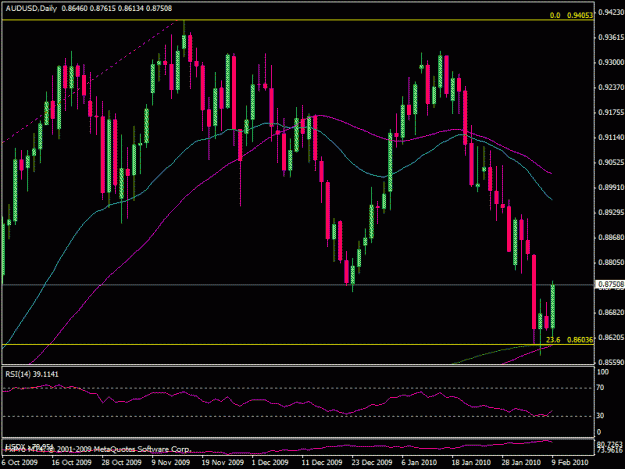The height and width of the screenshot is (469, 625).
Task: Select the RSI line in the indicator pane
Action: tap(277, 401)
